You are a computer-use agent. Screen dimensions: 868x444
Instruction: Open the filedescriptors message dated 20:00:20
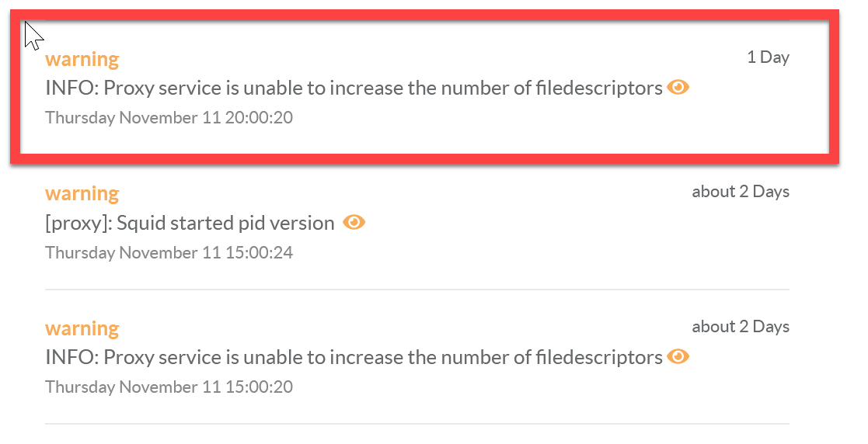tap(354, 88)
